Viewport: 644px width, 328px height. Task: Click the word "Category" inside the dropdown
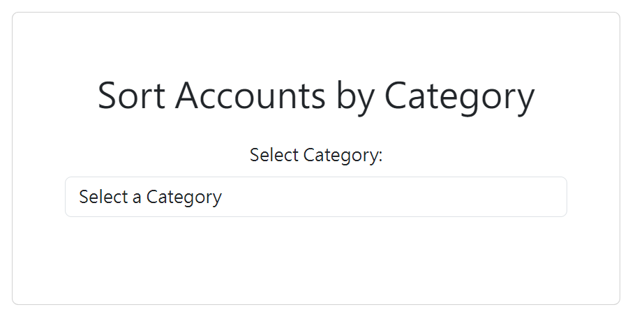[184, 197]
